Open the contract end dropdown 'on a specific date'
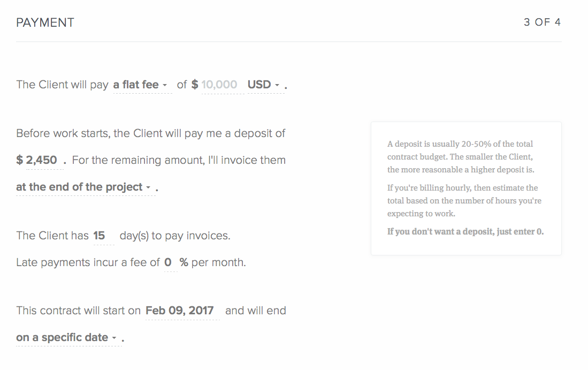This screenshot has width=588, height=370. click(x=62, y=337)
